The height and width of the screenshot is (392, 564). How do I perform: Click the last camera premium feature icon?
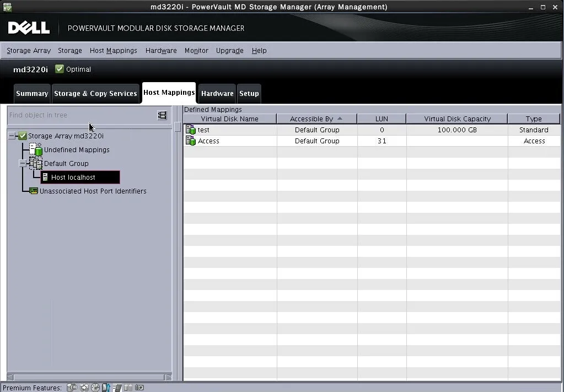coord(139,388)
